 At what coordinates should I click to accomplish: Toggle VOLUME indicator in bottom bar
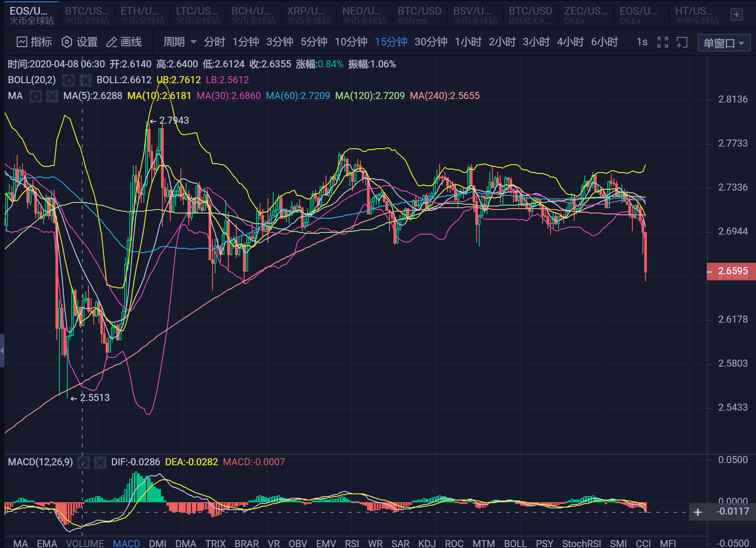[x=85, y=543]
